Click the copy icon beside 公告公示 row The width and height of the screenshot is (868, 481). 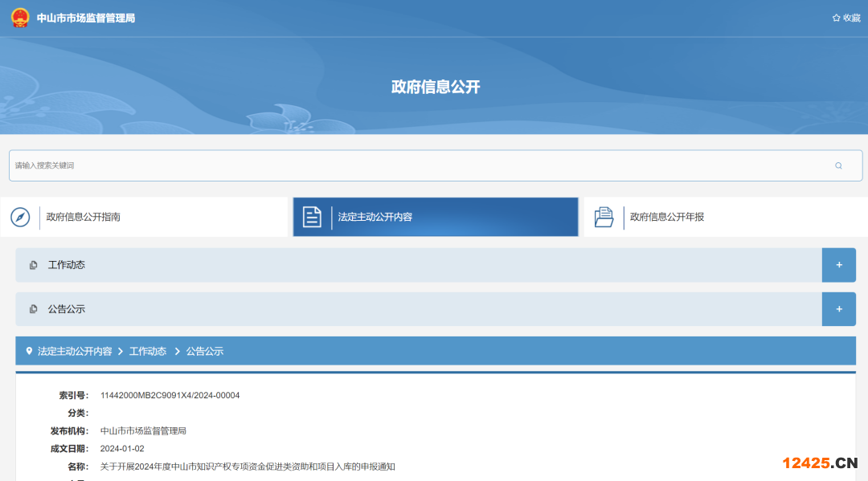pos(33,309)
